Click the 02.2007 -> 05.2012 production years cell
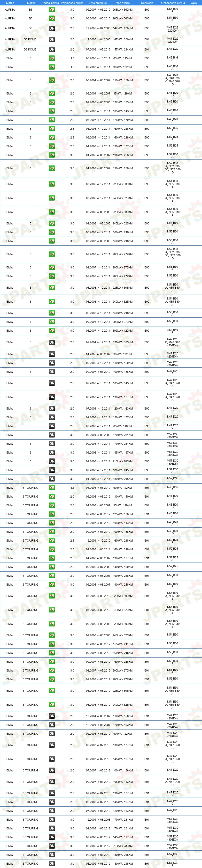202x868 pixels. (x=98, y=514)
